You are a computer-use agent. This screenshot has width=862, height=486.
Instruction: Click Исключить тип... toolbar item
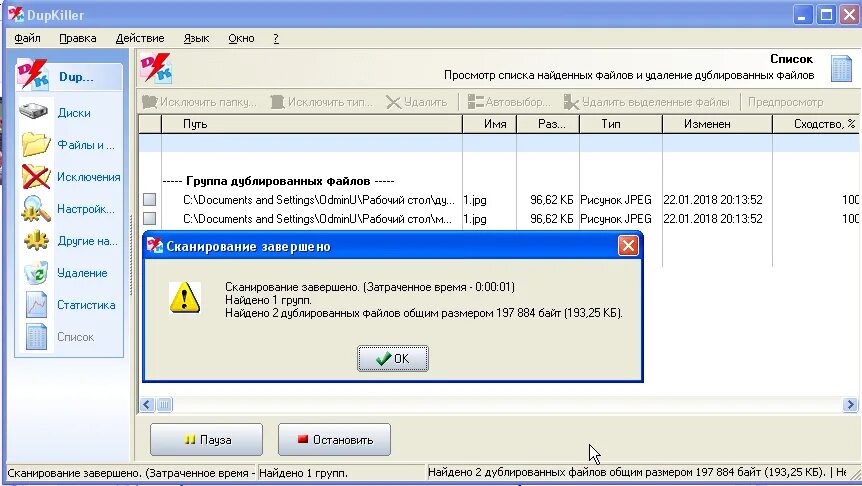click(322, 102)
